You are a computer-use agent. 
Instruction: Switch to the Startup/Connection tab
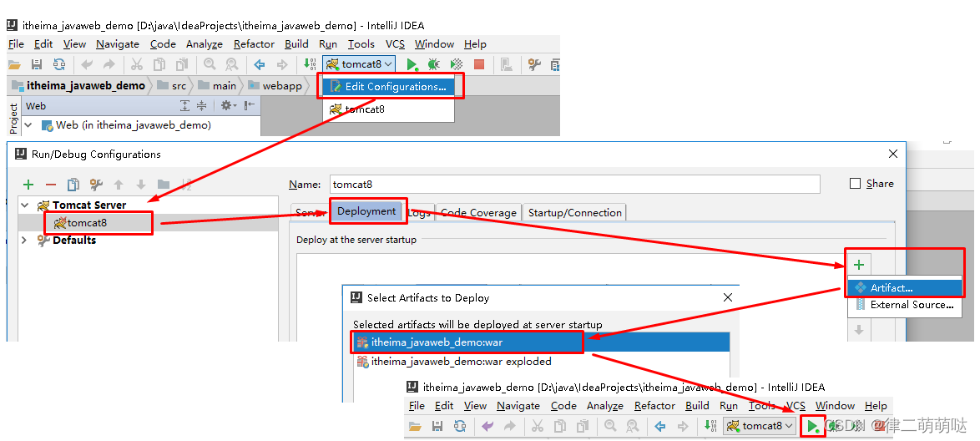click(x=575, y=213)
